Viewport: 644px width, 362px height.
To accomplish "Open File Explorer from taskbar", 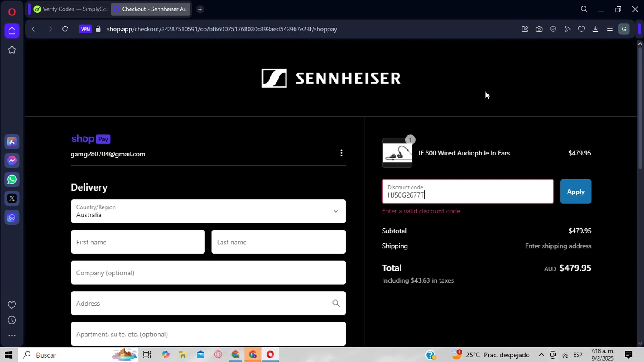I will [183, 355].
